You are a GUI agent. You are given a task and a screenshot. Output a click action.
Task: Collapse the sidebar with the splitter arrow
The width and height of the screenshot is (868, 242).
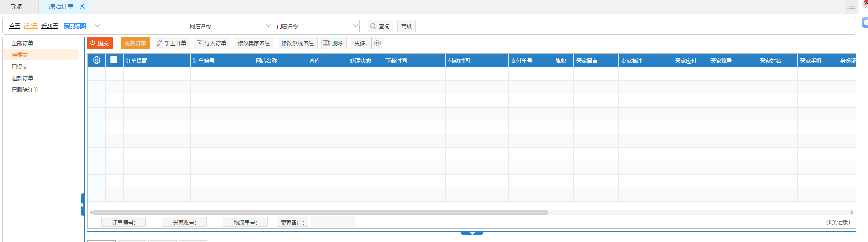point(82,204)
